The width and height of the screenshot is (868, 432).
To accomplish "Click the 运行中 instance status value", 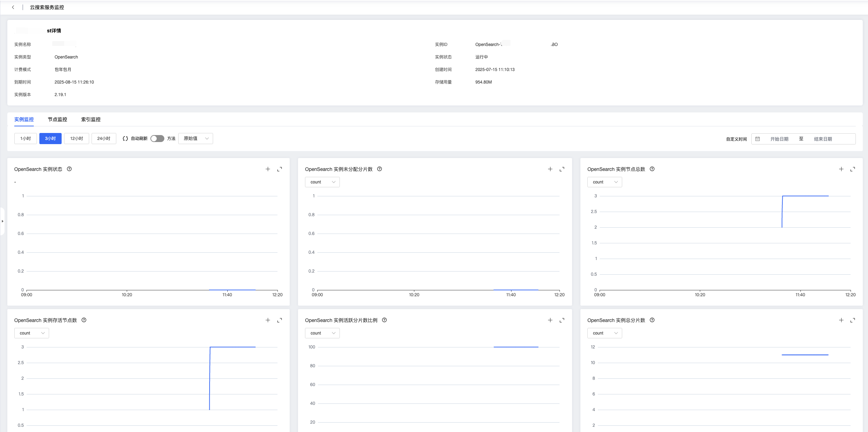I will click(x=482, y=57).
